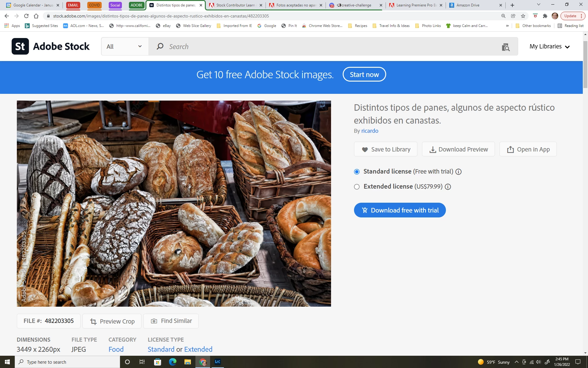
Task: Click the Adobe Stock search field
Action: pos(331,47)
